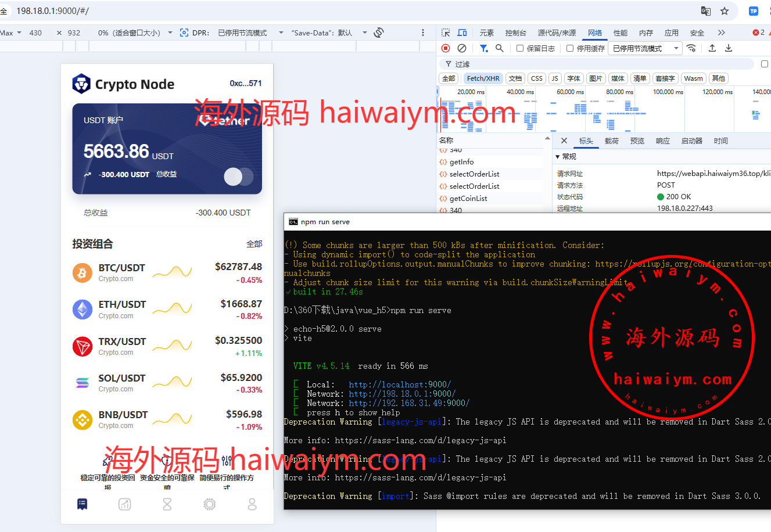Switch to the 性能 panel
771x532 pixels.
621,33
